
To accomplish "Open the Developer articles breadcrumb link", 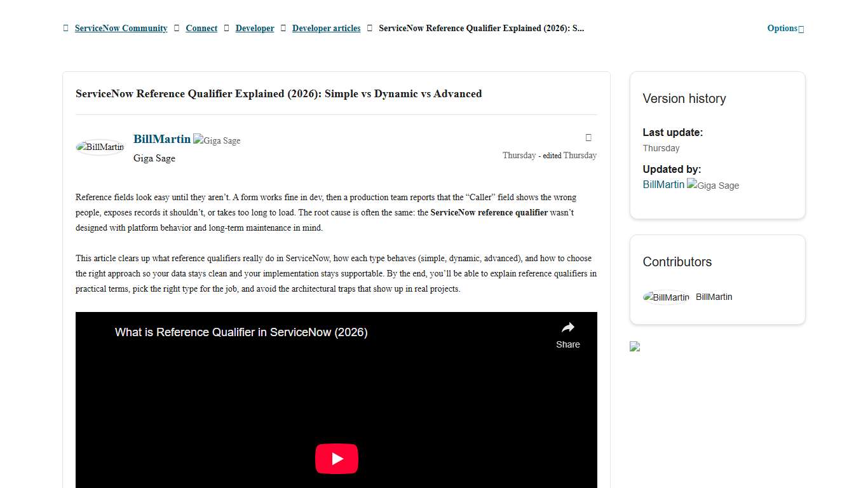I will pos(326,28).
